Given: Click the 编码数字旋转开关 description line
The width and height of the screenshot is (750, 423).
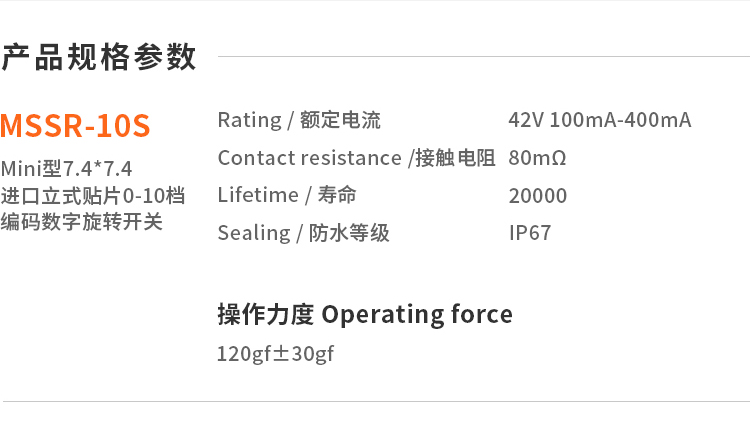Looking at the screenshot, I should pyautogui.click(x=81, y=221).
